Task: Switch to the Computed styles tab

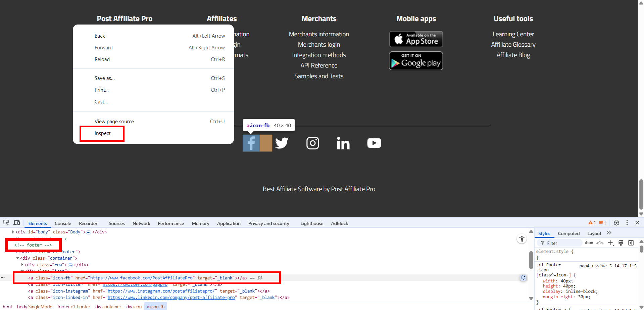Action: [x=569, y=233]
